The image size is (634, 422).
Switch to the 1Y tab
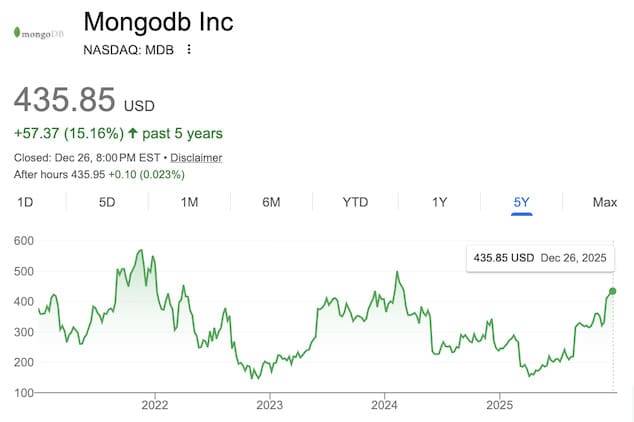point(439,202)
